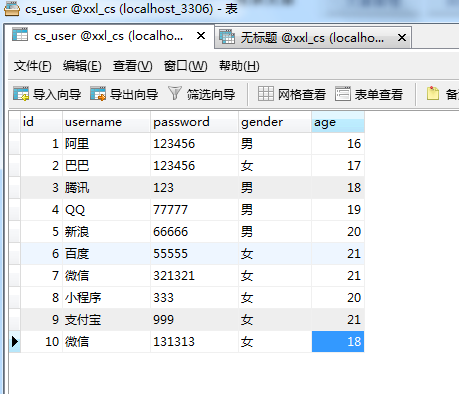
Task: Select age 20 in the 小程序 row
Action: 338,298
